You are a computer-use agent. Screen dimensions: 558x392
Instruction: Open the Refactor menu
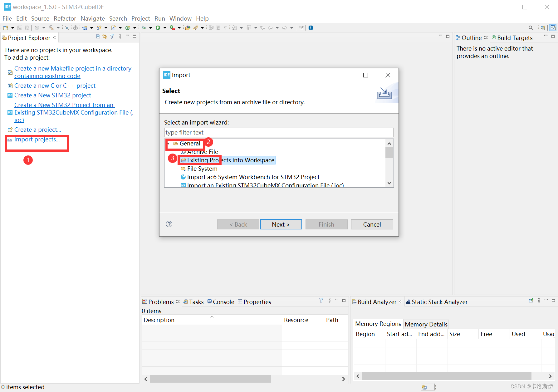pyautogui.click(x=65, y=18)
